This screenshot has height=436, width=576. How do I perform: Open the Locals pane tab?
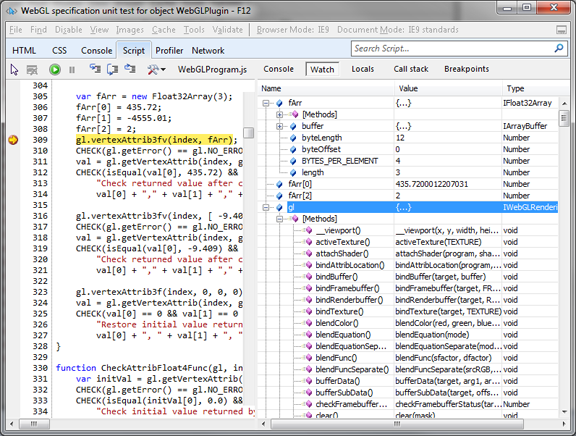[363, 69]
